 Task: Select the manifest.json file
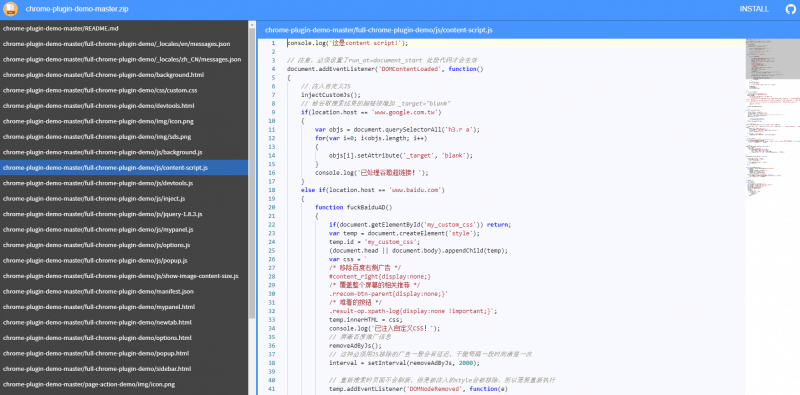pyautogui.click(x=124, y=291)
